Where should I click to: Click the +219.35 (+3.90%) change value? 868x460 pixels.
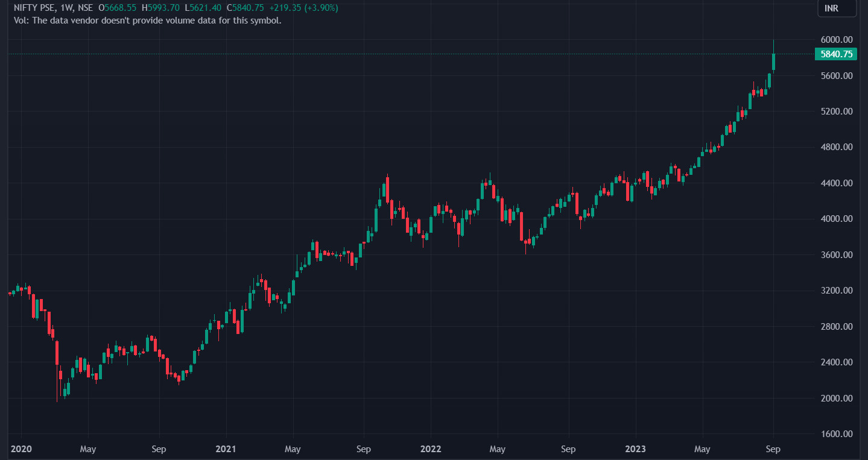[x=305, y=8]
